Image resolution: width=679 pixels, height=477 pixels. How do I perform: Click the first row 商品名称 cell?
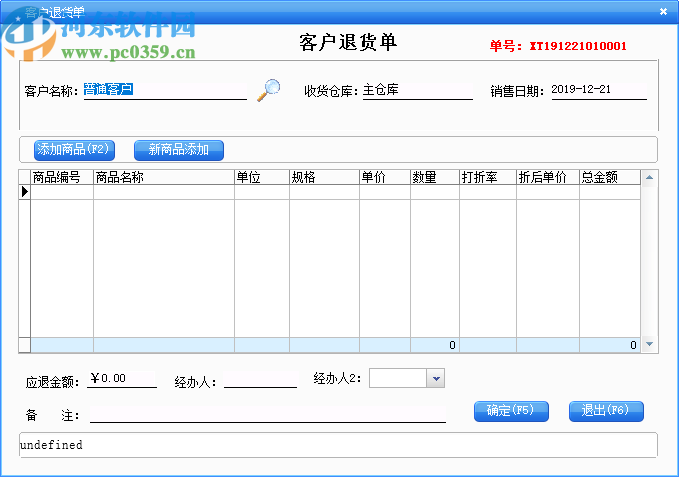[x=164, y=192]
